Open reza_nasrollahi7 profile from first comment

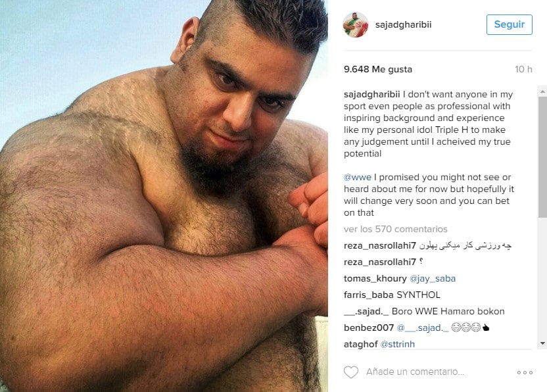(380, 246)
